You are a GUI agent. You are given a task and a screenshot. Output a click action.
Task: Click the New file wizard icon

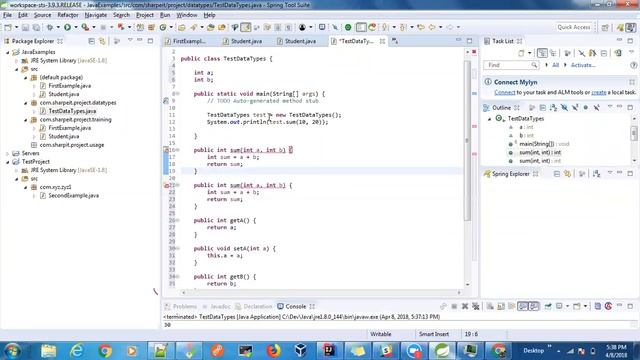coord(8,27)
